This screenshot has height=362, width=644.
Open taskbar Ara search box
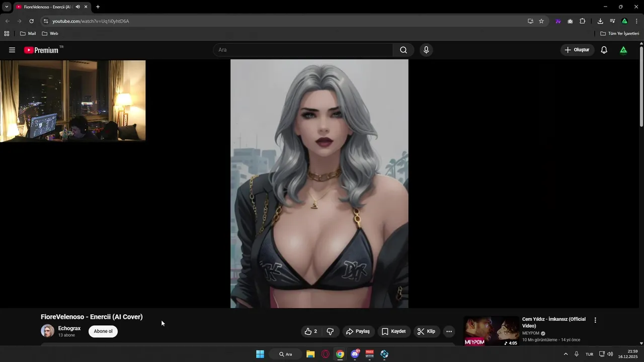coord(286,354)
